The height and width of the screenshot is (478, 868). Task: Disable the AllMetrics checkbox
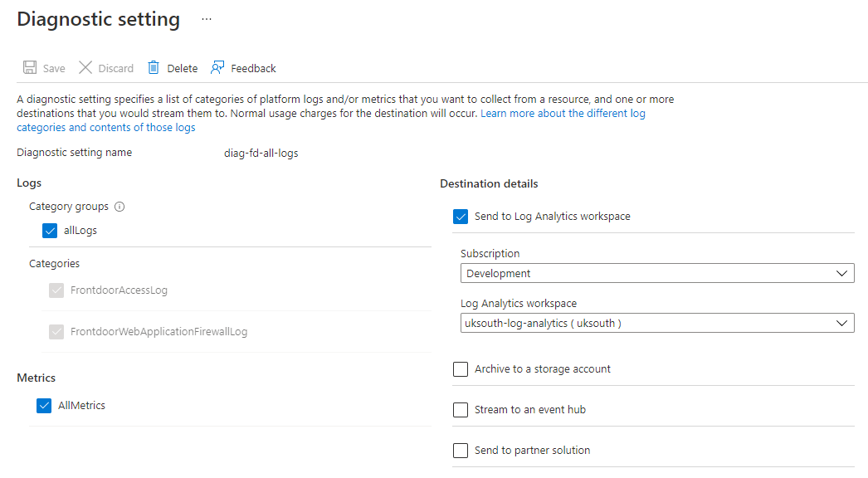point(43,405)
